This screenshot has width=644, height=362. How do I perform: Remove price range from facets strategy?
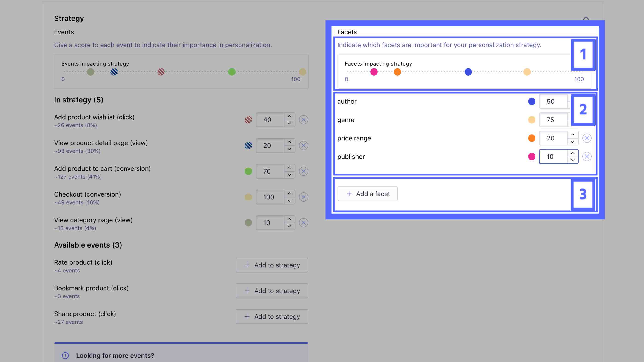(587, 138)
